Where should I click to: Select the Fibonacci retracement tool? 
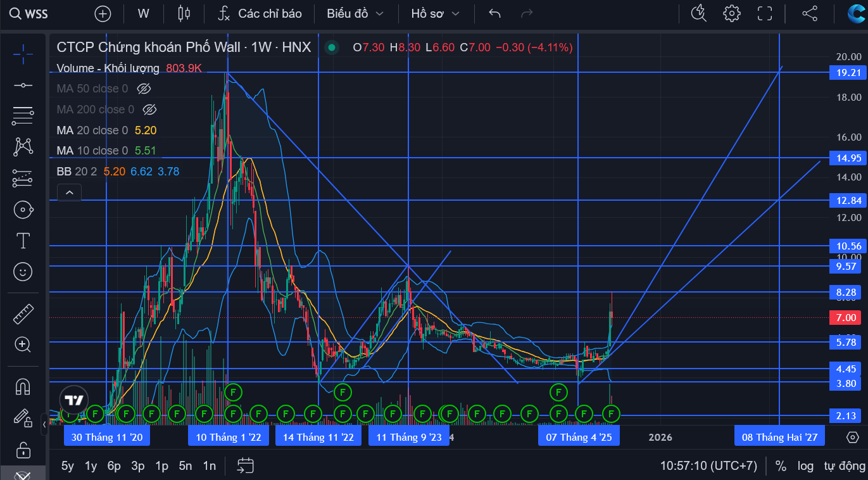(23, 115)
